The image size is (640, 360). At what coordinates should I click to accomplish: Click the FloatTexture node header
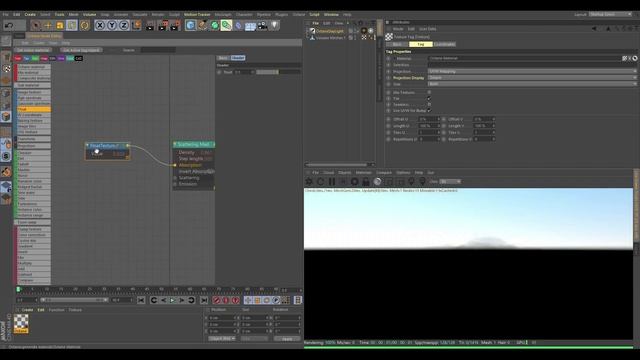[x=108, y=145]
